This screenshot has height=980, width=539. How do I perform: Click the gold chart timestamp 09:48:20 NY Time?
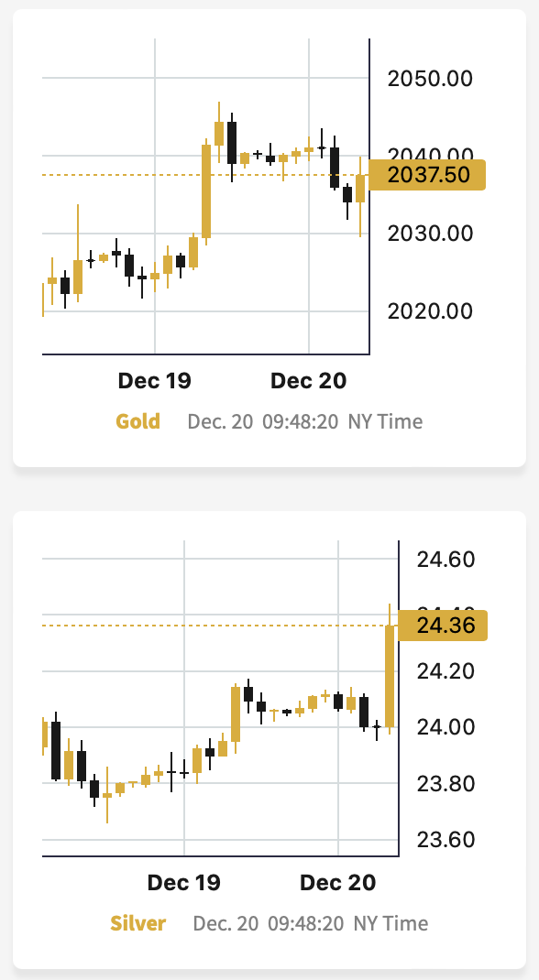click(x=342, y=422)
